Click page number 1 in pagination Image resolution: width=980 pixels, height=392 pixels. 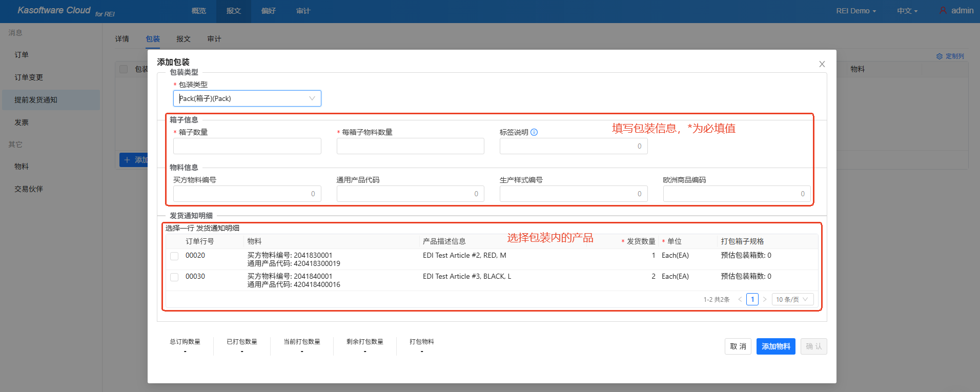[752, 299]
